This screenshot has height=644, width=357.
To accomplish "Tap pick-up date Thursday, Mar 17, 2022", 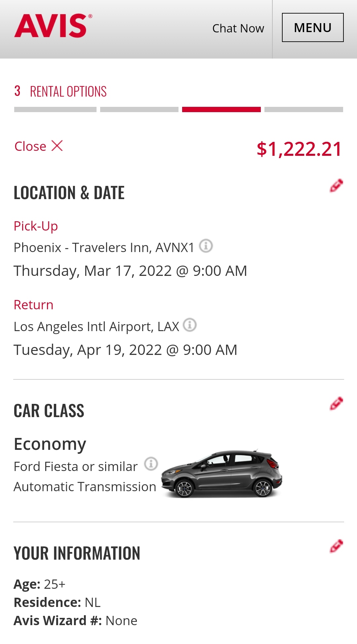I will click(130, 271).
